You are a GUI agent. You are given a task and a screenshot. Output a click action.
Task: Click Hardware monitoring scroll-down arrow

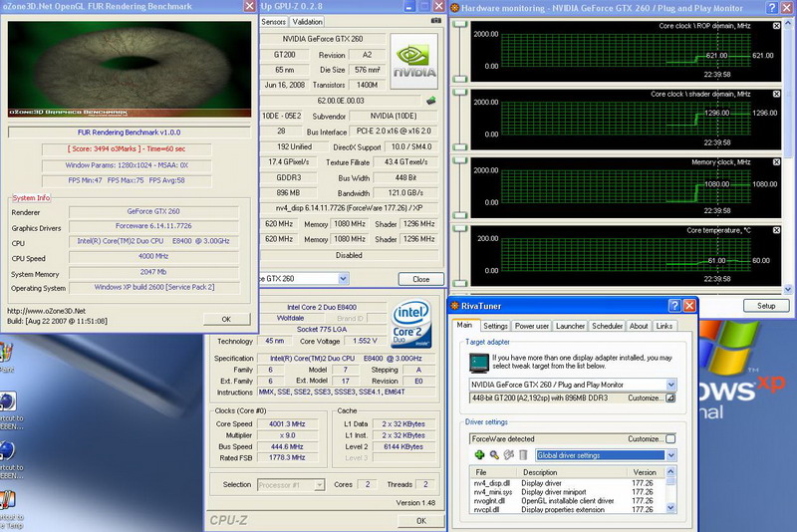point(788,289)
